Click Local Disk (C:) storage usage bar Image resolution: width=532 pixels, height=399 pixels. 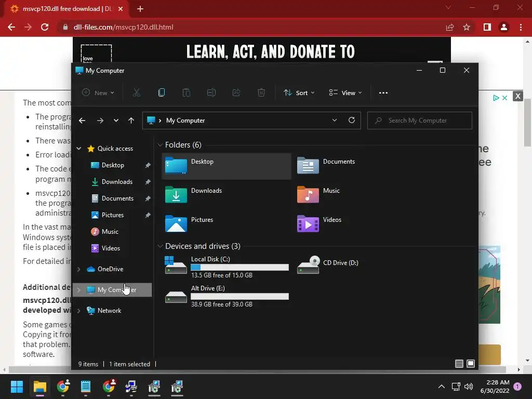(x=240, y=268)
